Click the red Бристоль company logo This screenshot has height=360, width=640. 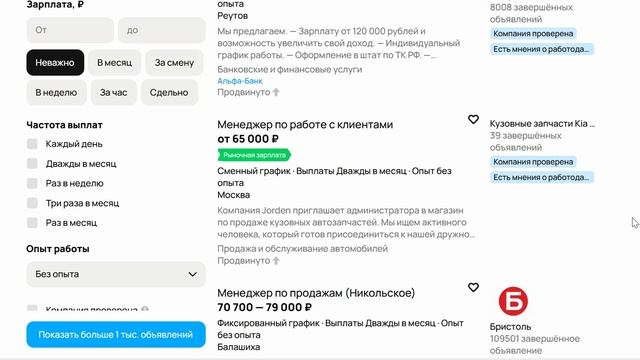coord(513,301)
